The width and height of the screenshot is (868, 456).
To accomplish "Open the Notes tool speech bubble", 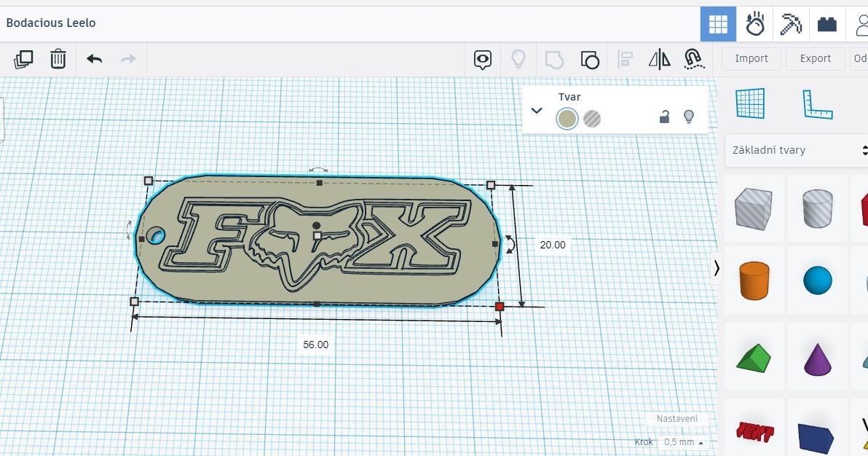I will (483, 59).
